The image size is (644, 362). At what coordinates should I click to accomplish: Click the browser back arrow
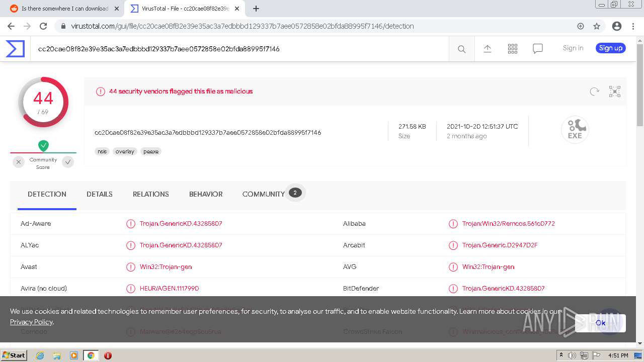[x=11, y=26]
